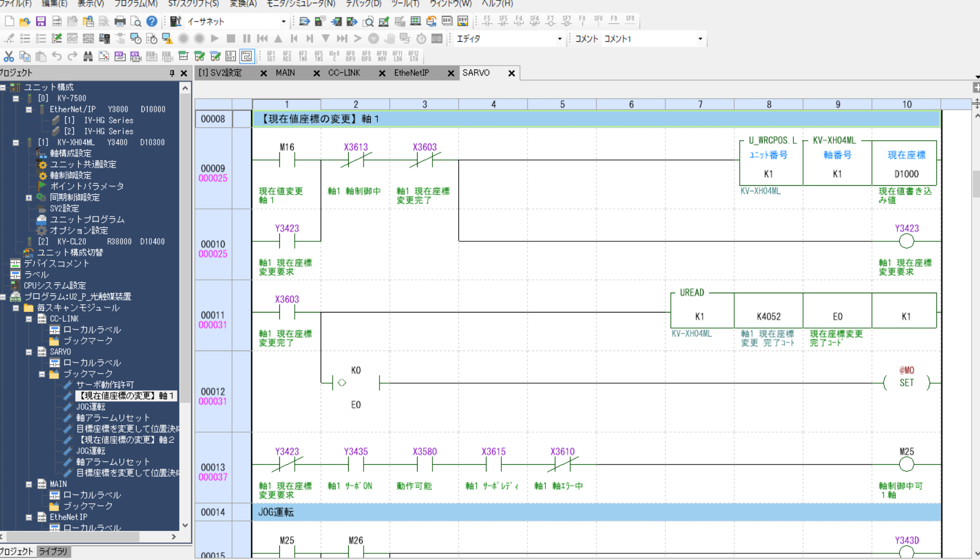
Task: Select the ポイントパラメータ tree item
Action: point(86,186)
